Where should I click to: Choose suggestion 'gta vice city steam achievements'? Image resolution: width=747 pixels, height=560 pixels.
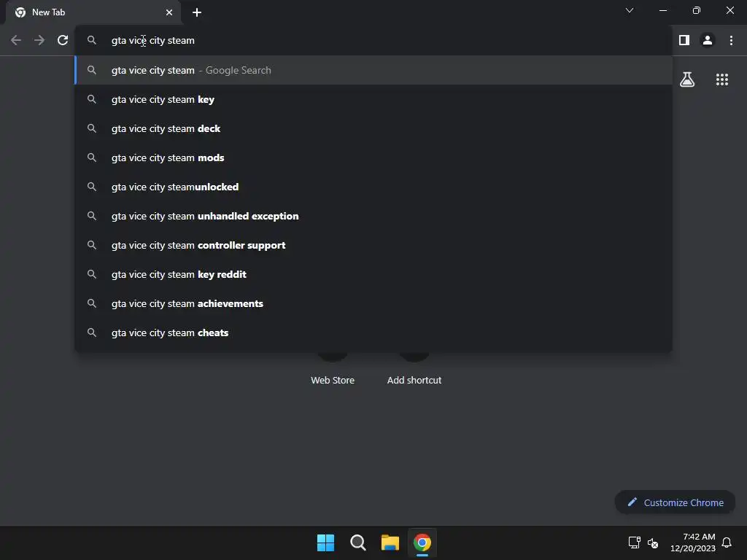coord(373,303)
